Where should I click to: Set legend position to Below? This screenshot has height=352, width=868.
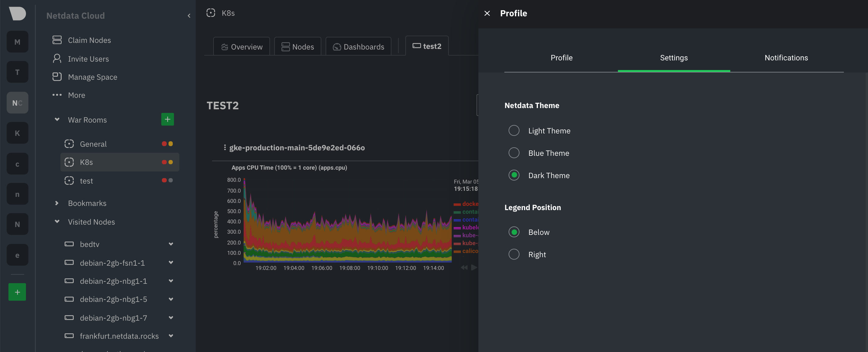514,232
